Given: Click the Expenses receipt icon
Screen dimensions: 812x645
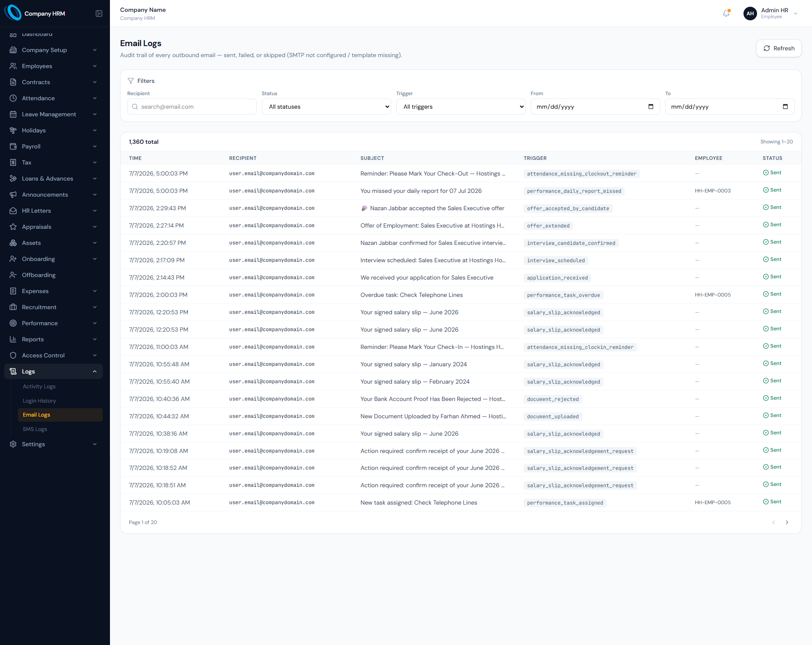Looking at the screenshot, I should (x=13, y=291).
